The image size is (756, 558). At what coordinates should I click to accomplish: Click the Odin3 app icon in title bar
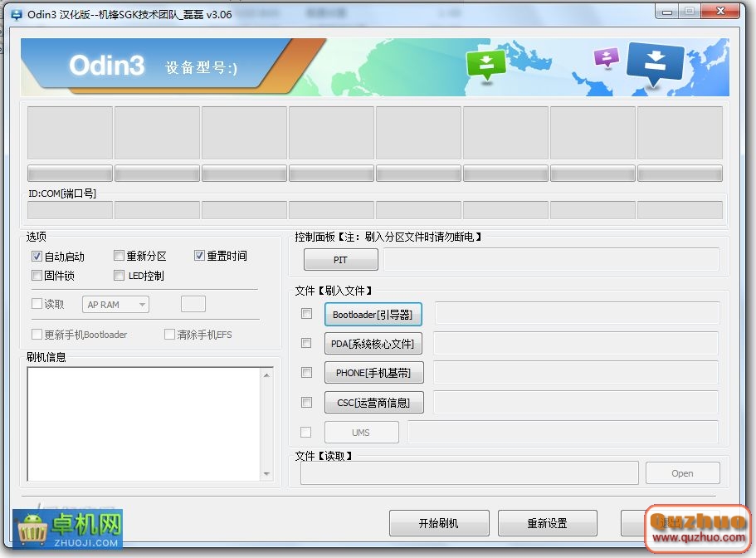[17, 15]
